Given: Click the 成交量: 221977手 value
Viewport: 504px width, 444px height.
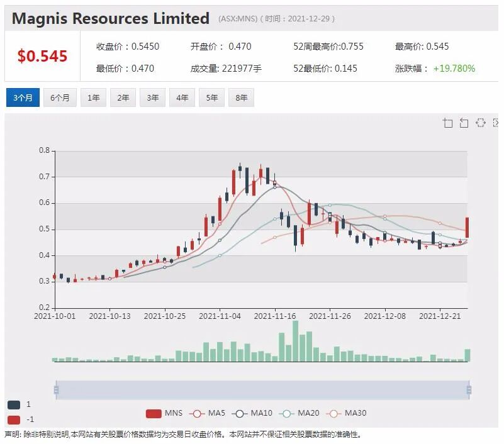Looking at the screenshot, I should 226,69.
